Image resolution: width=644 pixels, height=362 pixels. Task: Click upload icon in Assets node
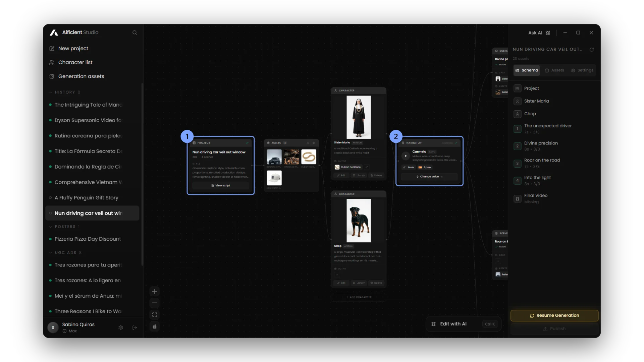(x=308, y=143)
